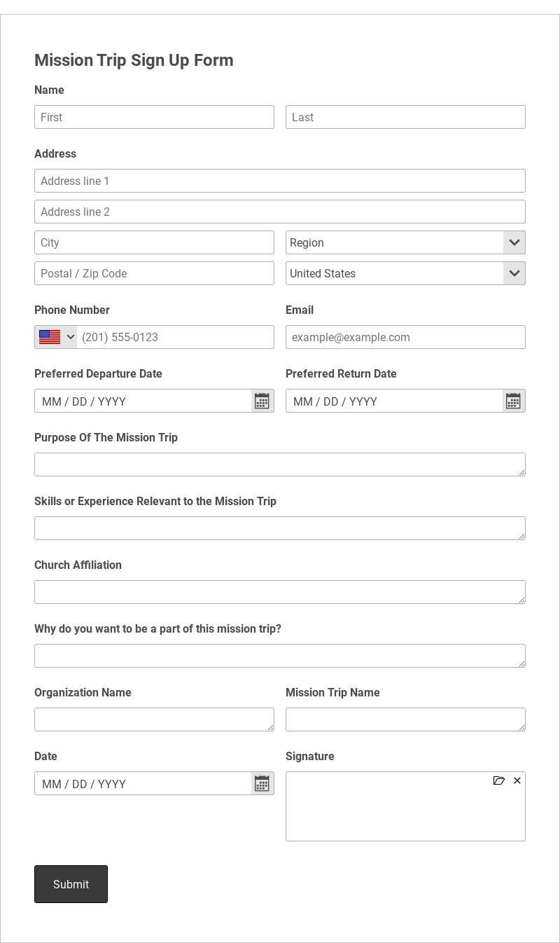560x943 pixels.
Task: Select the City input field
Action: click(x=154, y=242)
